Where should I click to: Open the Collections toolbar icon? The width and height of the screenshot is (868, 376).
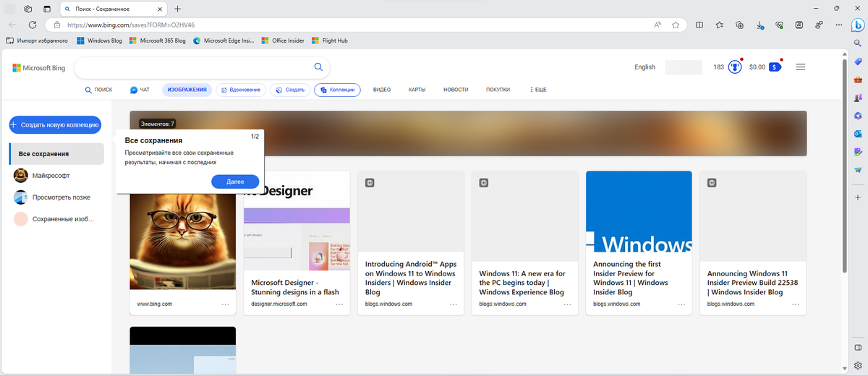[739, 25]
